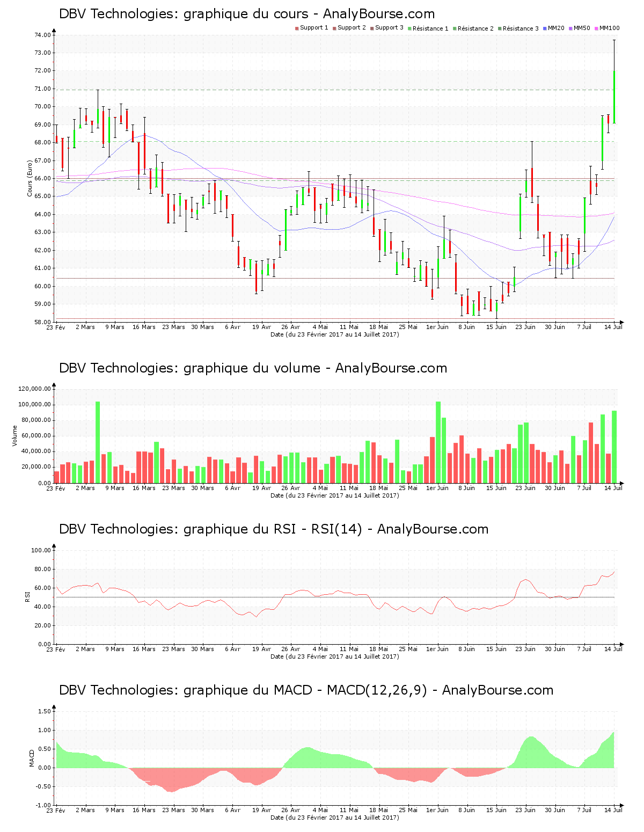This screenshot has width=644, height=832.
Task: Click the MM20 legend color swatch
Action: coord(545,28)
